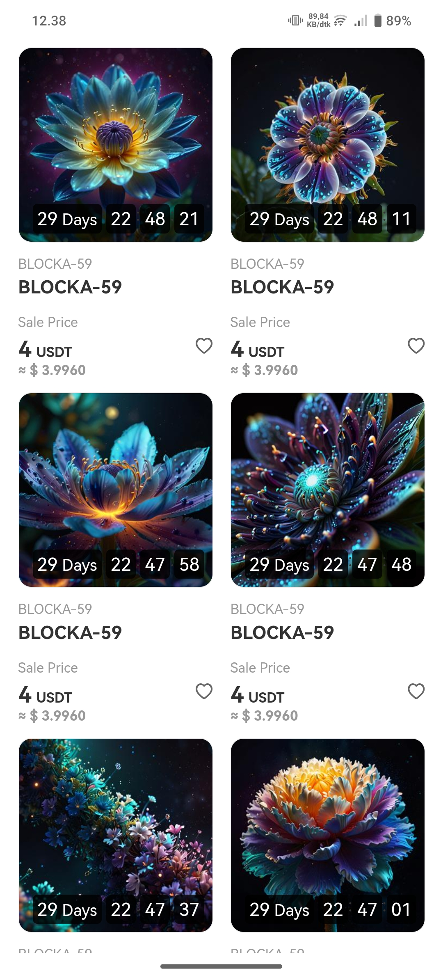Like the glowing orange-center lotus listing
The image size is (443, 980).
pyautogui.click(x=204, y=691)
